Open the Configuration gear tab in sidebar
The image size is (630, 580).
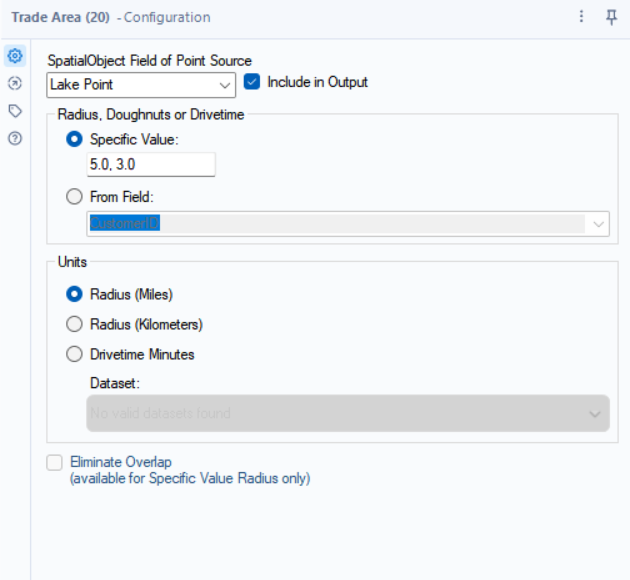pyautogui.click(x=15, y=56)
